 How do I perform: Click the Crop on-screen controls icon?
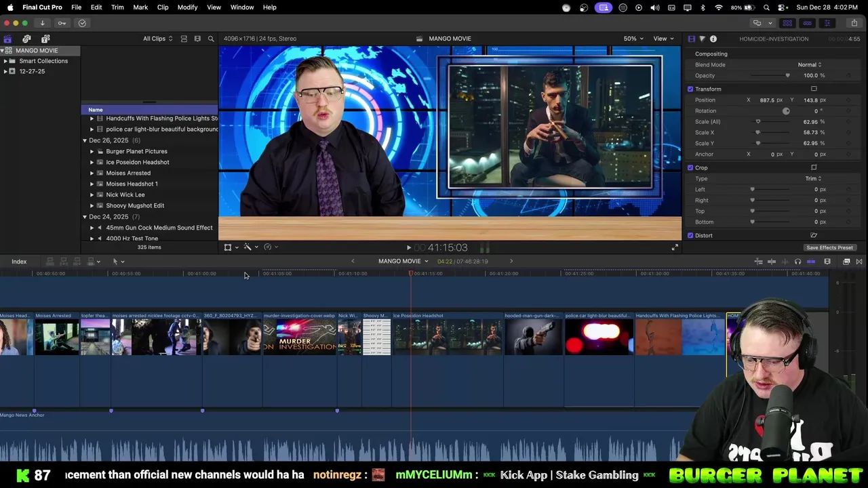click(x=814, y=167)
